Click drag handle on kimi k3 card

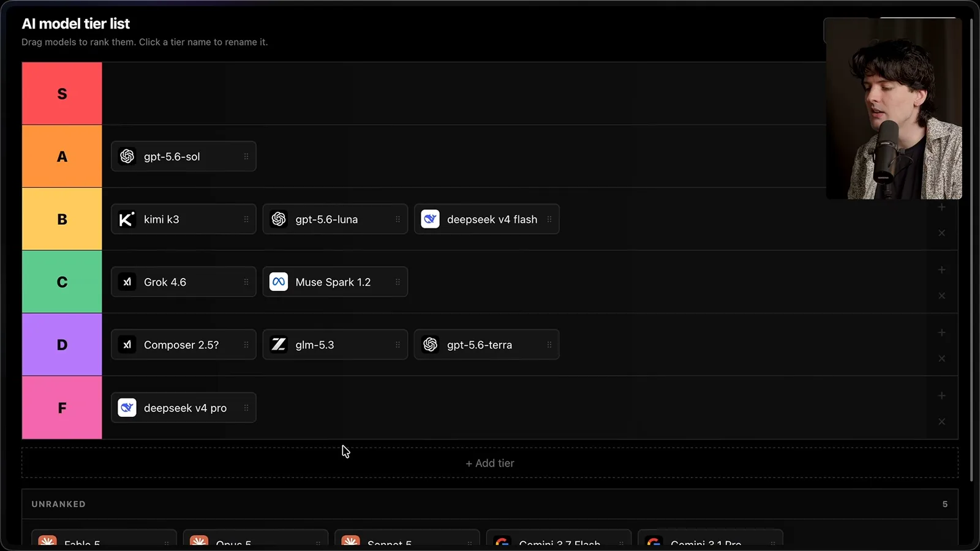246,219
